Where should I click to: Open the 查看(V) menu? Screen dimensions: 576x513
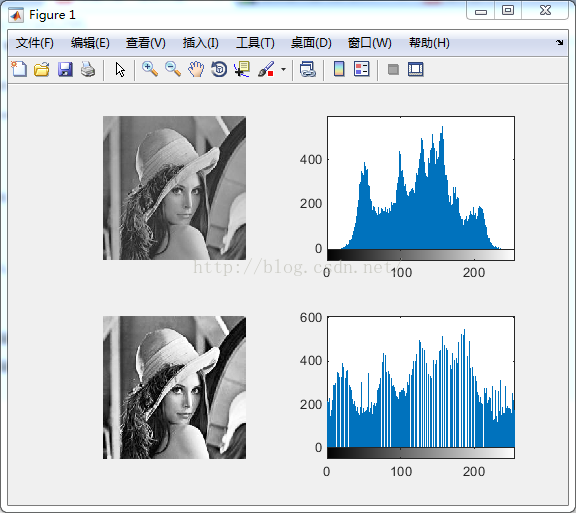(146, 43)
